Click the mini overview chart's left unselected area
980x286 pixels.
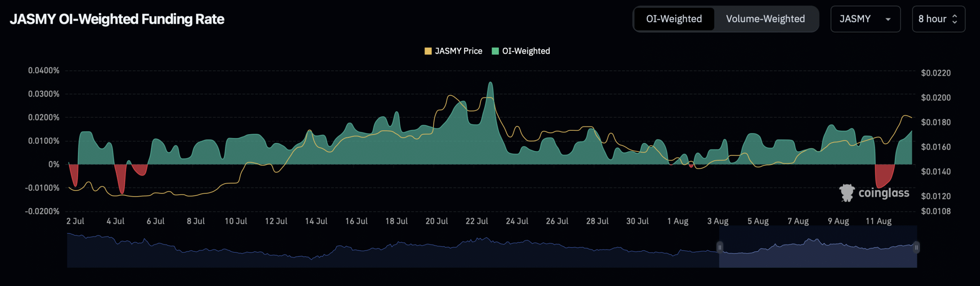[x=383, y=257]
